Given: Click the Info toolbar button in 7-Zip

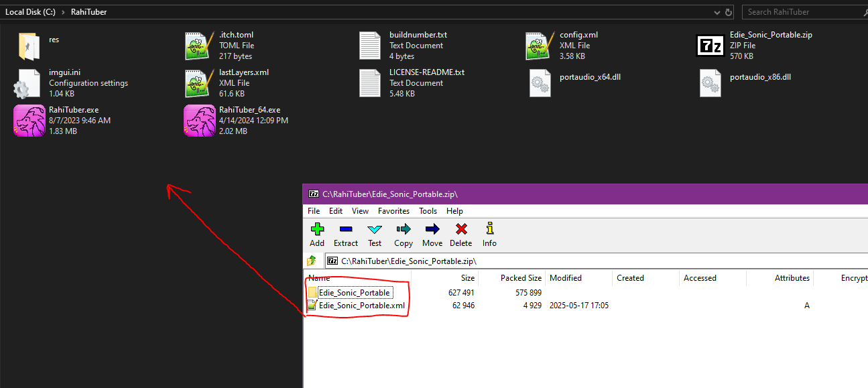Looking at the screenshot, I should click(x=489, y=235).
